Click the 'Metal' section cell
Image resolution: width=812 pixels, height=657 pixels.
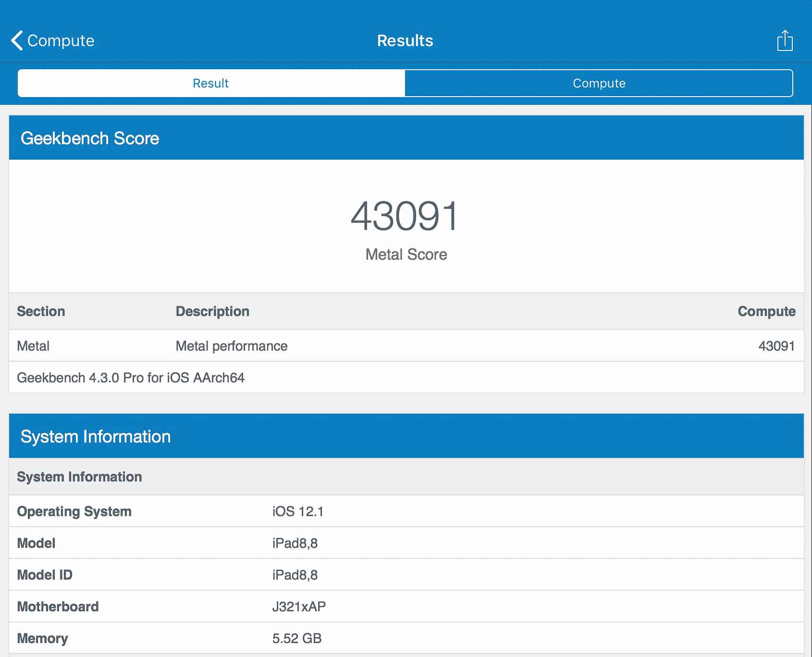pos(33,346)
